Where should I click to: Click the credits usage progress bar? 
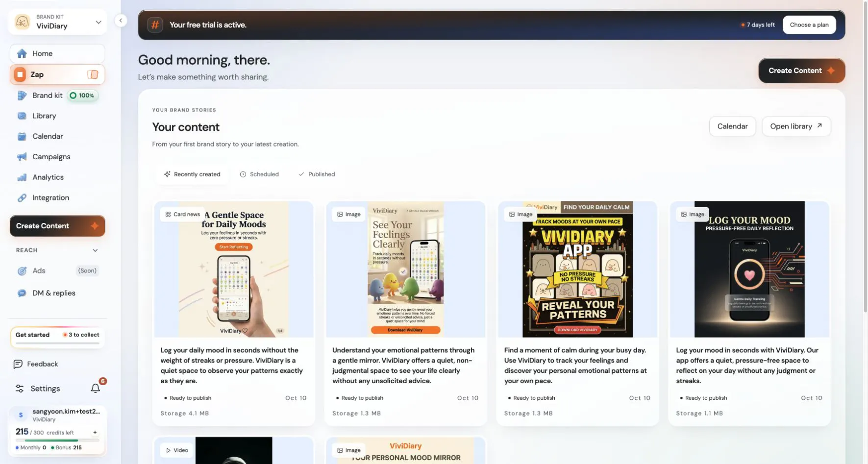pyautogui.click(x=57, y=440)
